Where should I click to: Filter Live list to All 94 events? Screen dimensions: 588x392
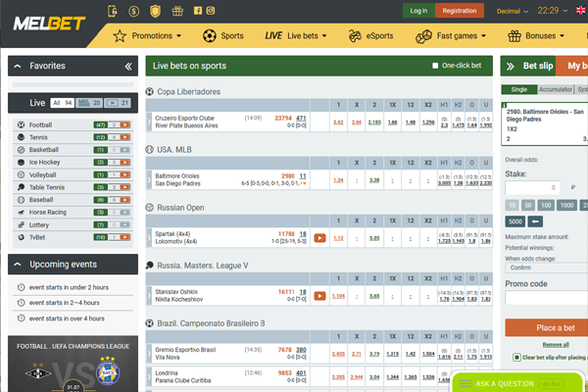tap(63, 103)
